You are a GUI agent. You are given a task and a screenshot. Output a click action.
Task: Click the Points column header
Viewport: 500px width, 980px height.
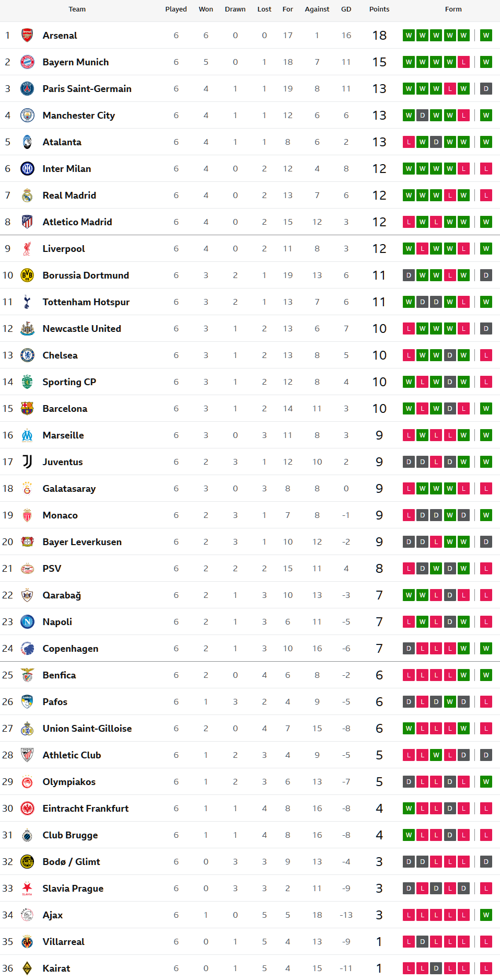tap(379, 9)
